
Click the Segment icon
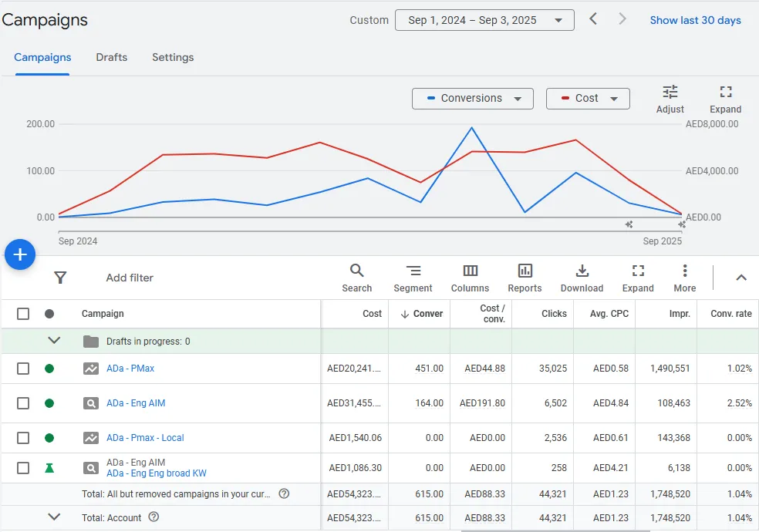pos(413,278)
